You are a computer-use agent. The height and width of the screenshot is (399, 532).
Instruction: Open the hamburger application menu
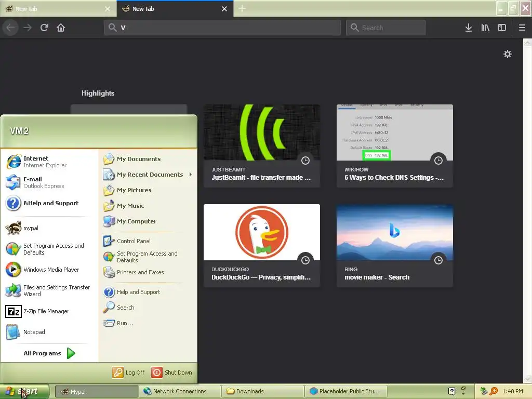(522, 28)
